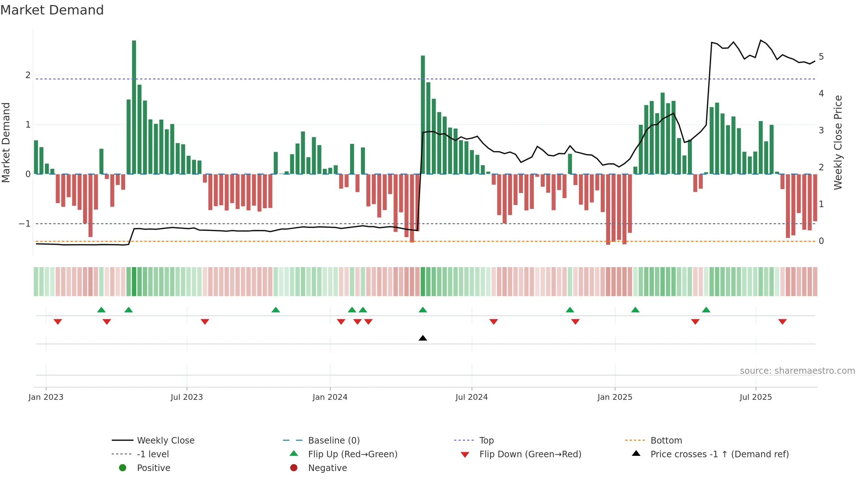Toggle the Price crosses -1 legend label
This screenshot has height=488, width=868.
pos(720,454)
